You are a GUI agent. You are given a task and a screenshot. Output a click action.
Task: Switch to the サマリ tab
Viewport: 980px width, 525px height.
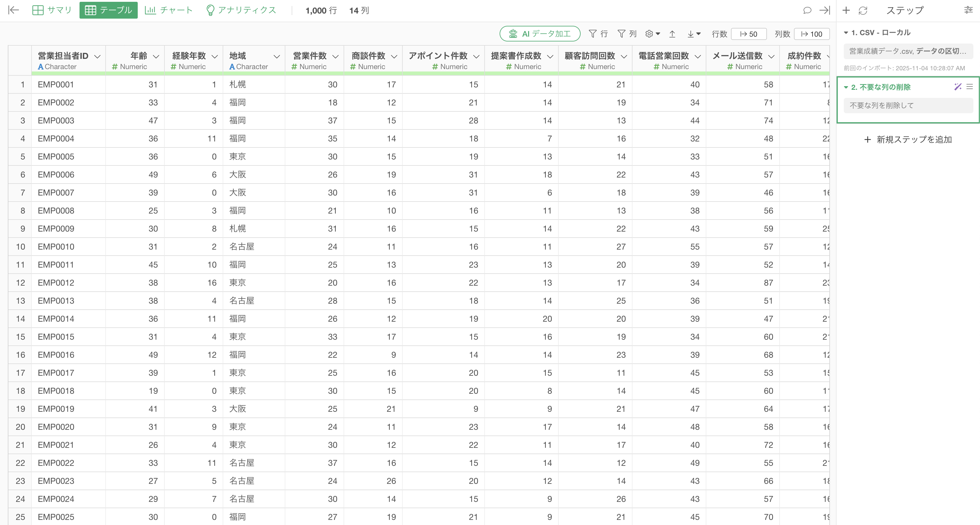click(52, 10)
